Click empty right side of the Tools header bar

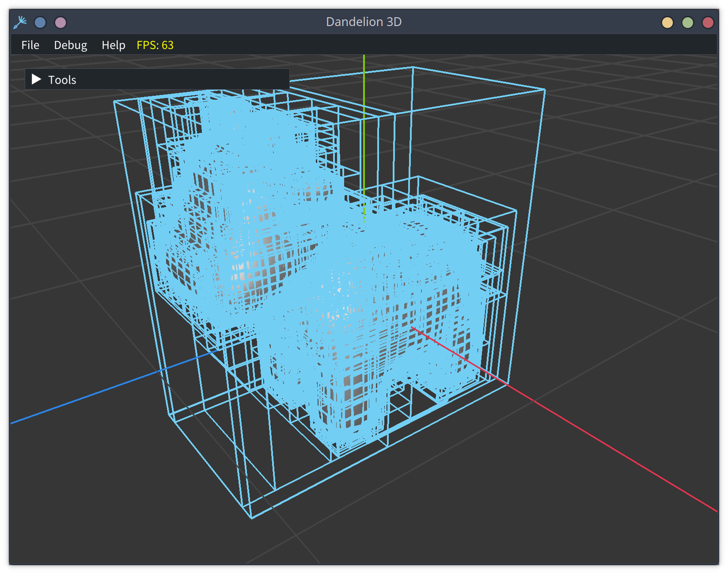click(221, 79)
